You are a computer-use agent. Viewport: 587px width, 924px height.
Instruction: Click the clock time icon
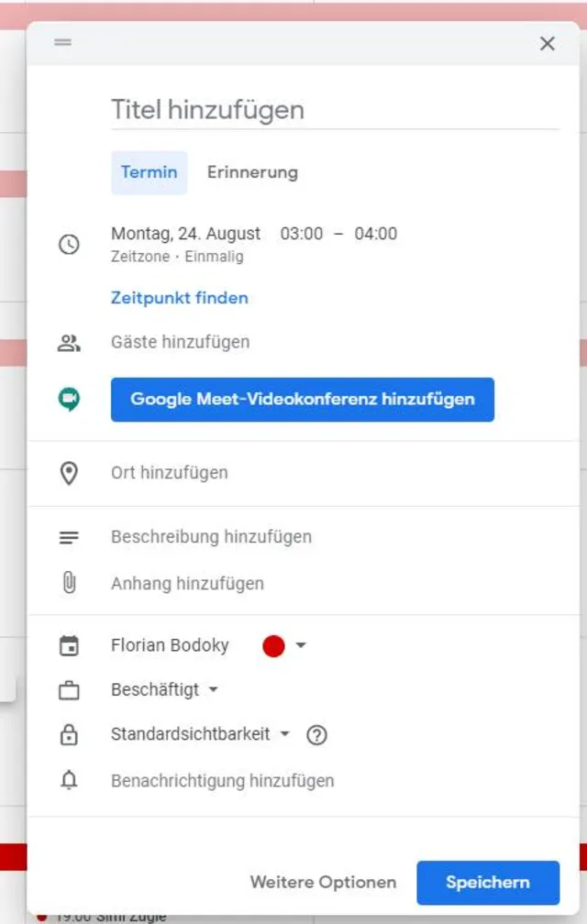click(69, 245)
